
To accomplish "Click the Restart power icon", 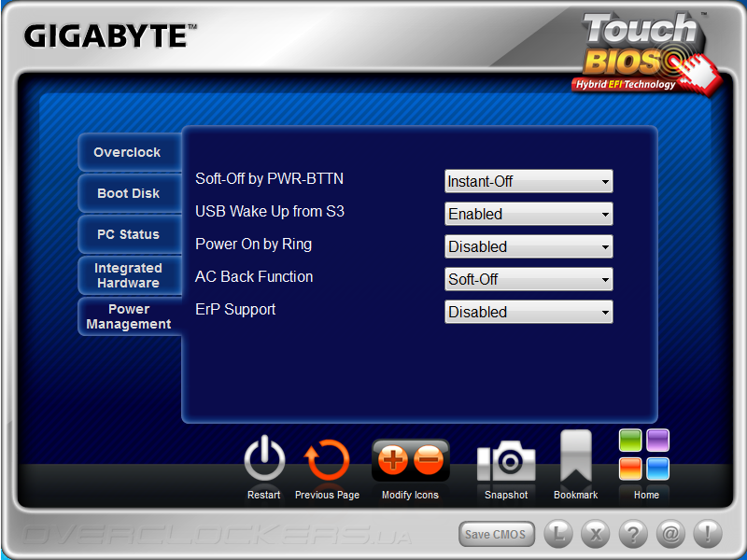I will click(x=264, y=458).
